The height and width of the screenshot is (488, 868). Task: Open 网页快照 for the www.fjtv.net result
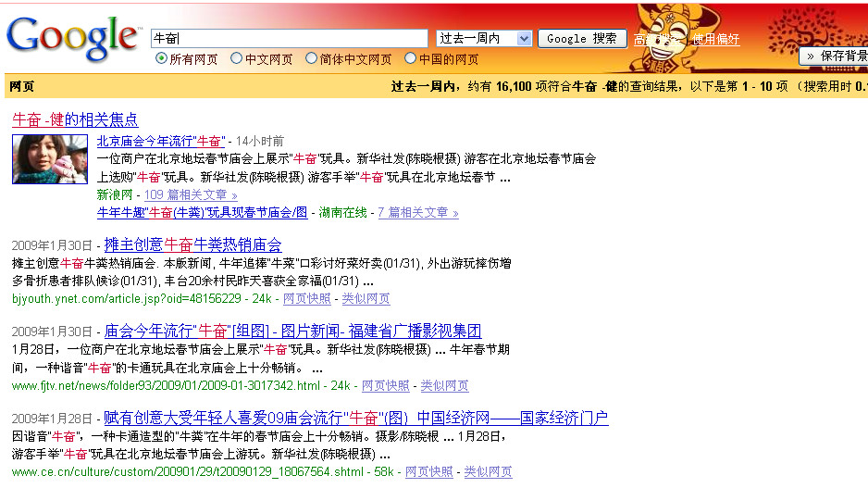(385, 386)
